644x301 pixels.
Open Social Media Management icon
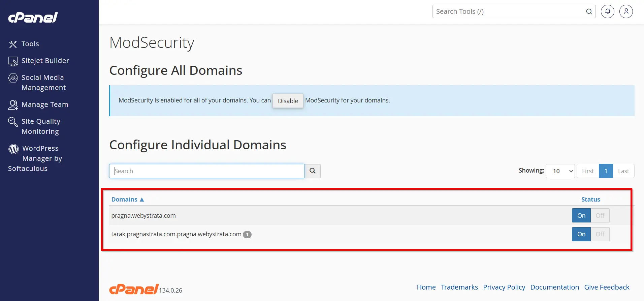[x=13, y=78]
